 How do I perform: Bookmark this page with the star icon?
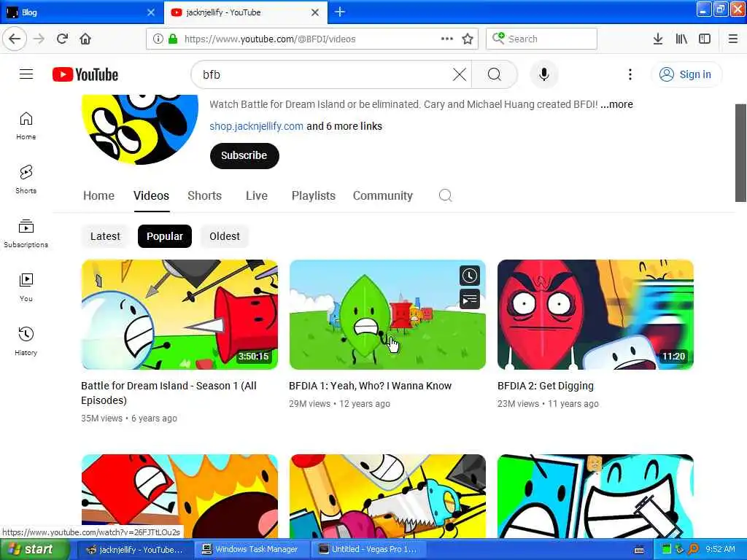468,39
